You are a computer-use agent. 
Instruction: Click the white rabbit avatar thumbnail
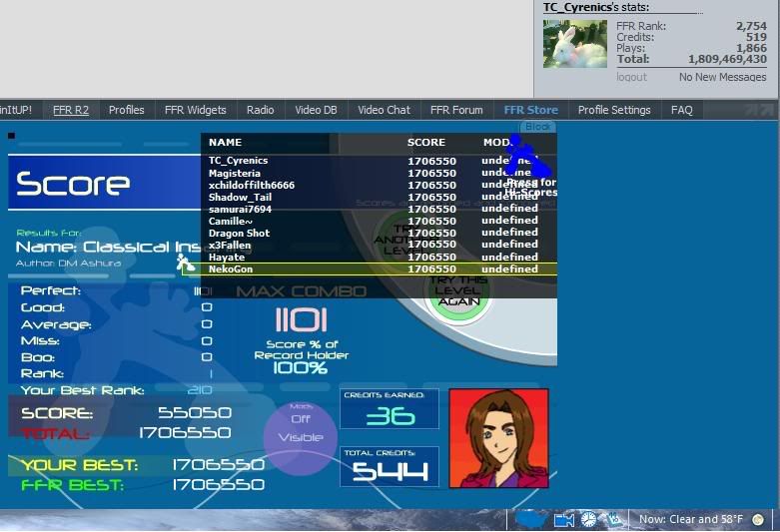(574, 44)
